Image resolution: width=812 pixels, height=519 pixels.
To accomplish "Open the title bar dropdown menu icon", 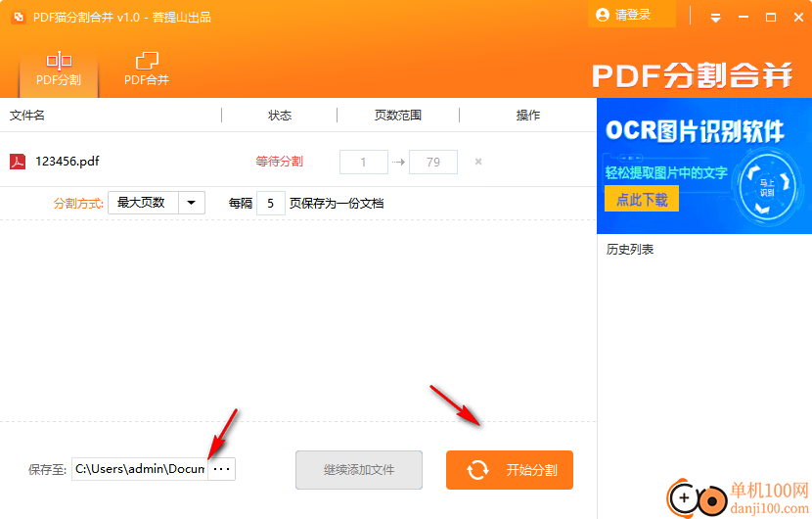I will point(716,19).
